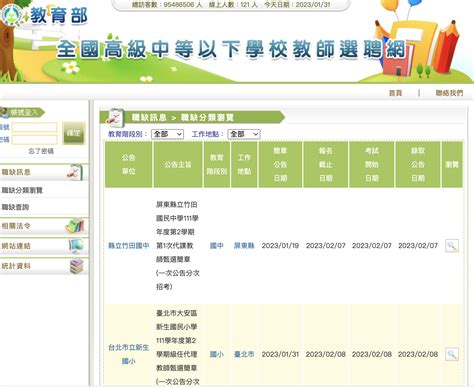Click the clipboard icon in 職缺訊息 breadcrumb header
Viewport: 474px width, 387px height.
[x=115, y=117]
